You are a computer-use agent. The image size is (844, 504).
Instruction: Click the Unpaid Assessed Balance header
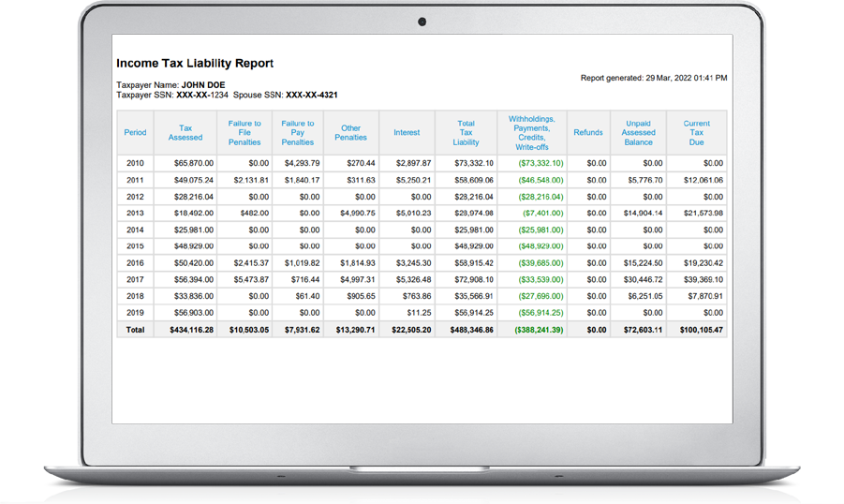pyautogui.click(x=638, y=132)
